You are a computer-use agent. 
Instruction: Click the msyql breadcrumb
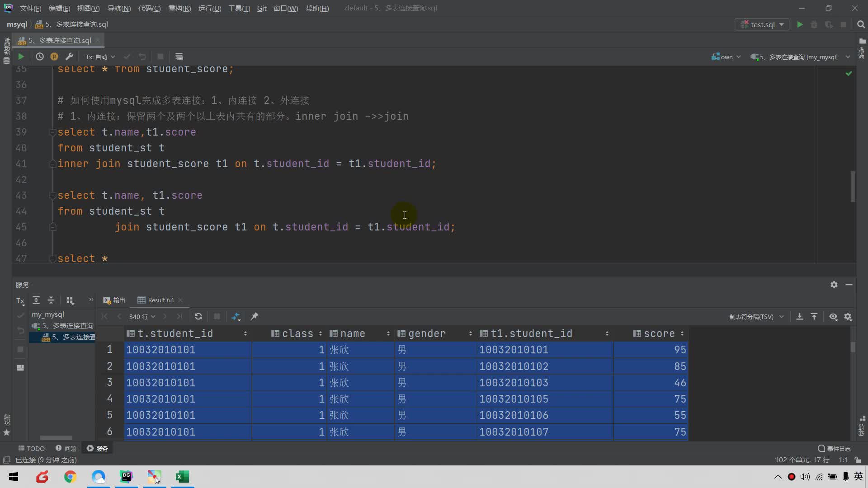click(17, 24)
